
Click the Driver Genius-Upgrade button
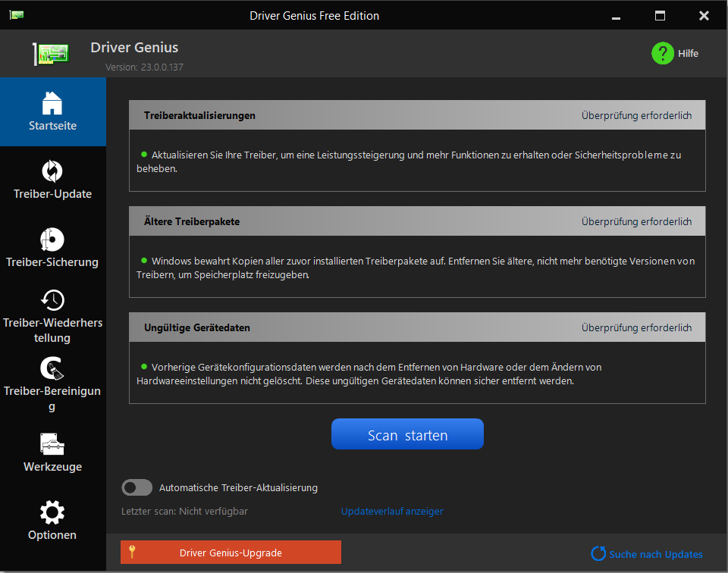tap(231, 552)
